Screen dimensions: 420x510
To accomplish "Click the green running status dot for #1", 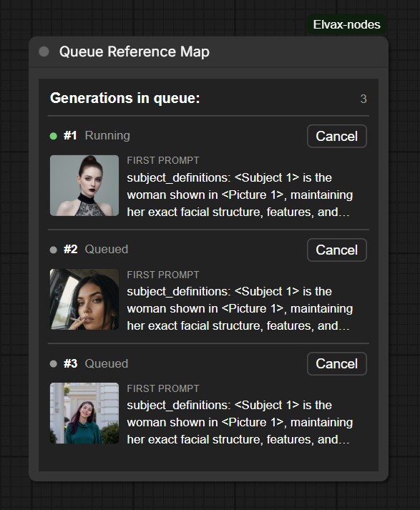I will (x=54, y=136).
